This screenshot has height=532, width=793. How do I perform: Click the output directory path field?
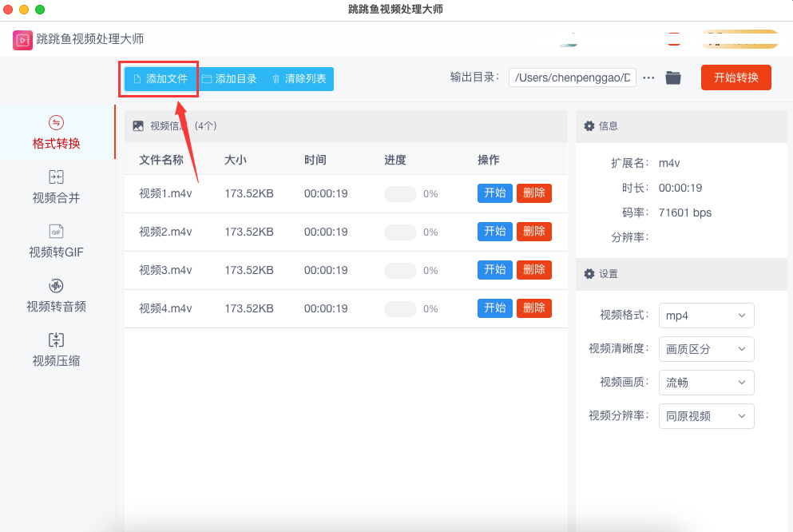572,77
